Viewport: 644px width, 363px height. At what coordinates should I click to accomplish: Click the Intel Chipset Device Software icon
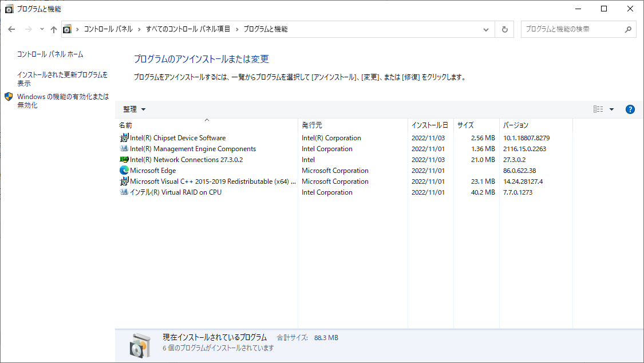coord(124,138)
